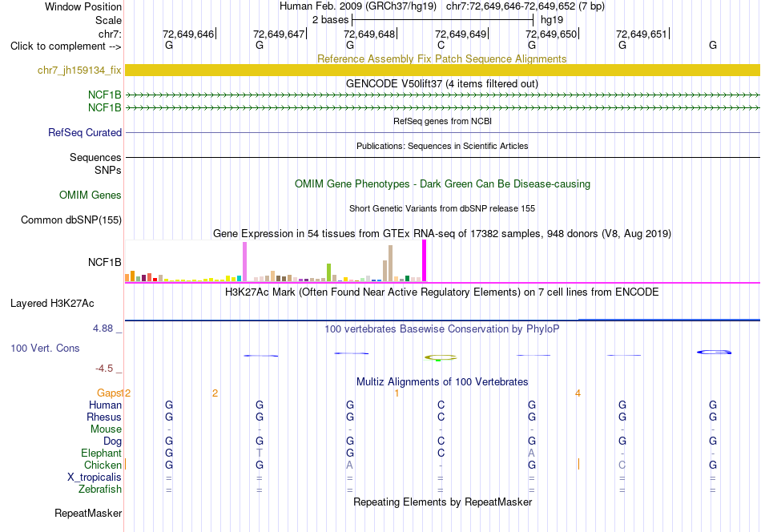
Task: Click the Sequences track label
Action: tap(95, 157)
